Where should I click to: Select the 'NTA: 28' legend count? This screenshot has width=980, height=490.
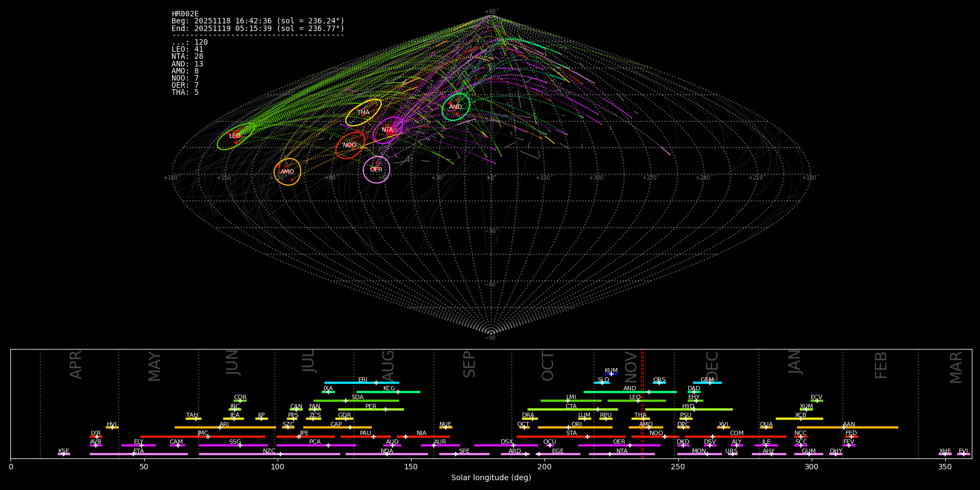coord(187,57)
